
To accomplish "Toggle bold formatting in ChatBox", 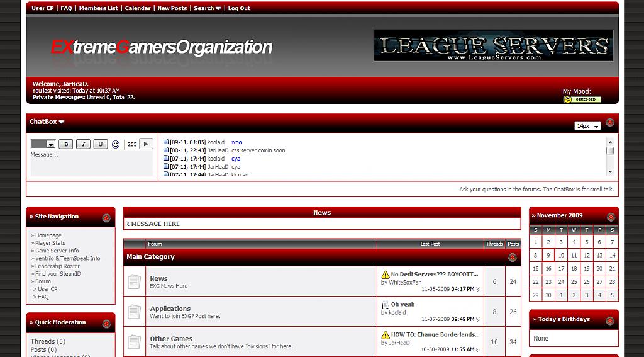I will [x=66, y=144].
